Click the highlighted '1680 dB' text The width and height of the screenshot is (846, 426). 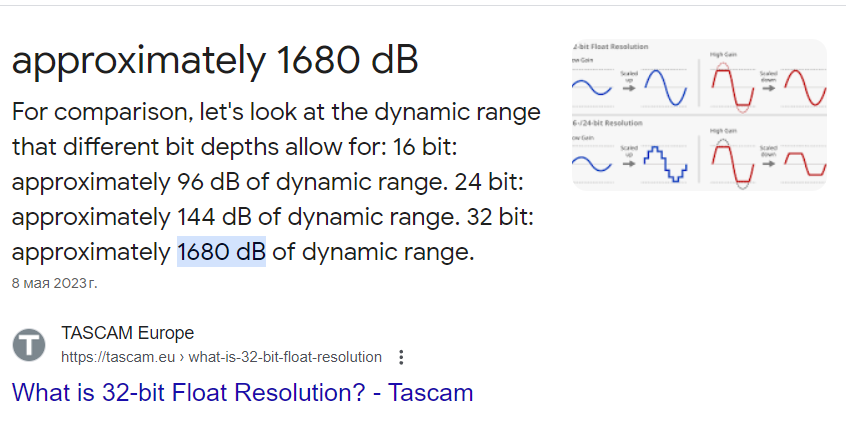point(221,252)
